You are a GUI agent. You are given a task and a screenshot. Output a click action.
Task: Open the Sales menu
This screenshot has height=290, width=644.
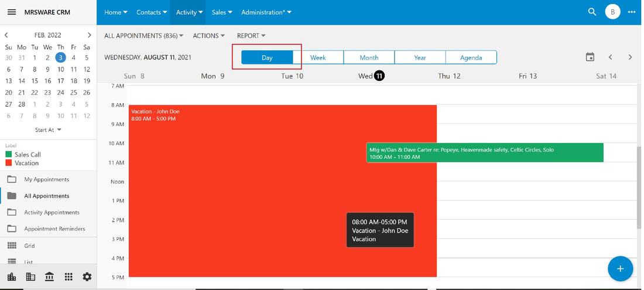click(x=222, y=12)
